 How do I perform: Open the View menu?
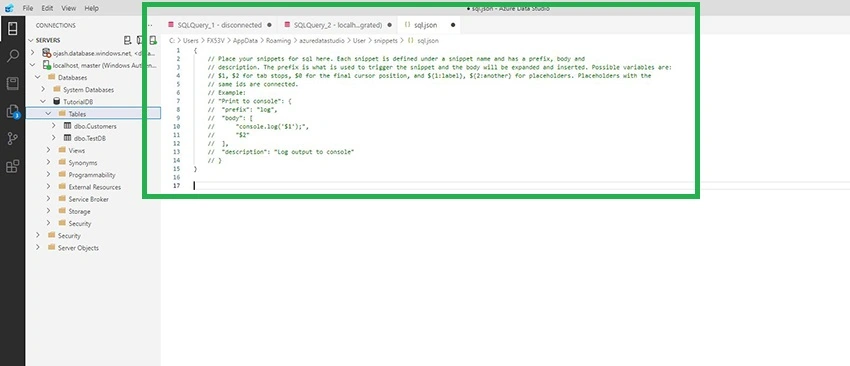click(x=68, y=8)
